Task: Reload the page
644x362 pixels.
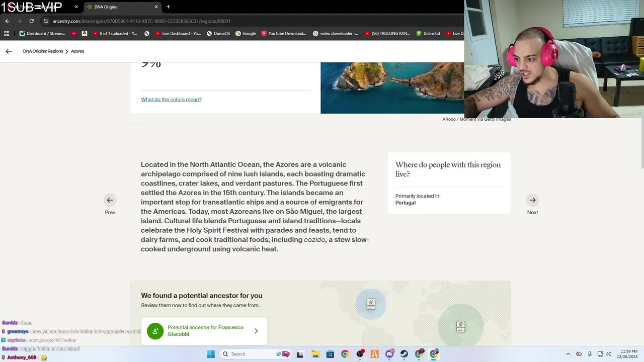Action: 31,21
